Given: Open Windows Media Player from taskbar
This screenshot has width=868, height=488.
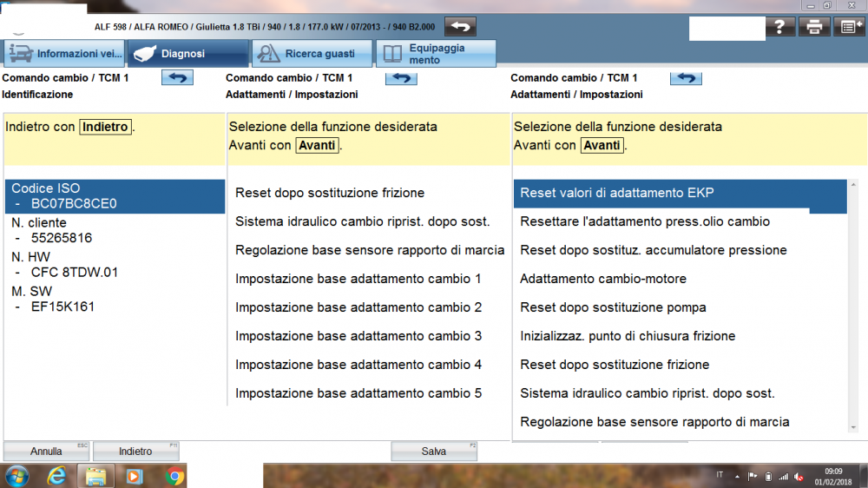Looking at the screenshot, I should (134, 476).
